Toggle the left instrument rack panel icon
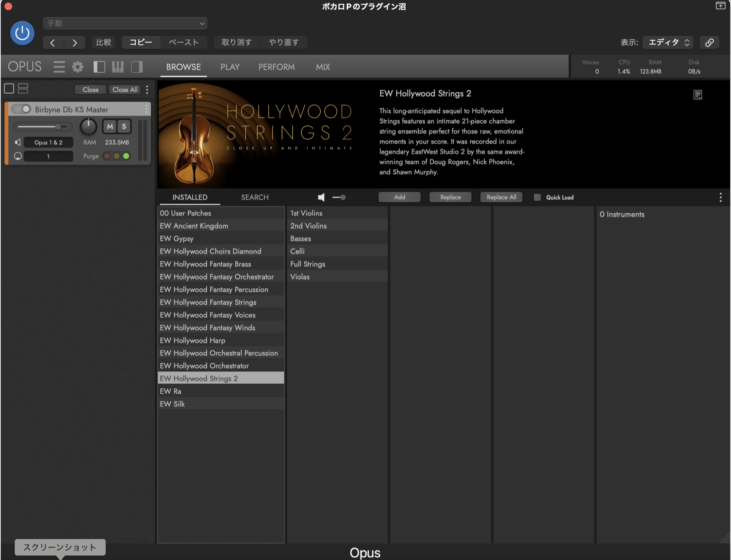Viewport: 731px width, 560px height. (99, 67)
